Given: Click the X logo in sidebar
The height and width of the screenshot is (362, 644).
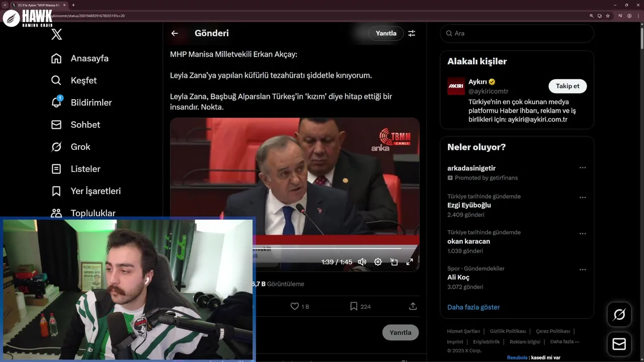Looking at the screenshot, I should click(57, 34).
